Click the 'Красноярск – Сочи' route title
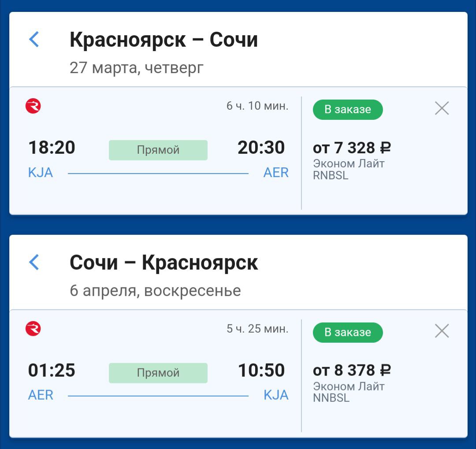 click(x=164, y=40)
